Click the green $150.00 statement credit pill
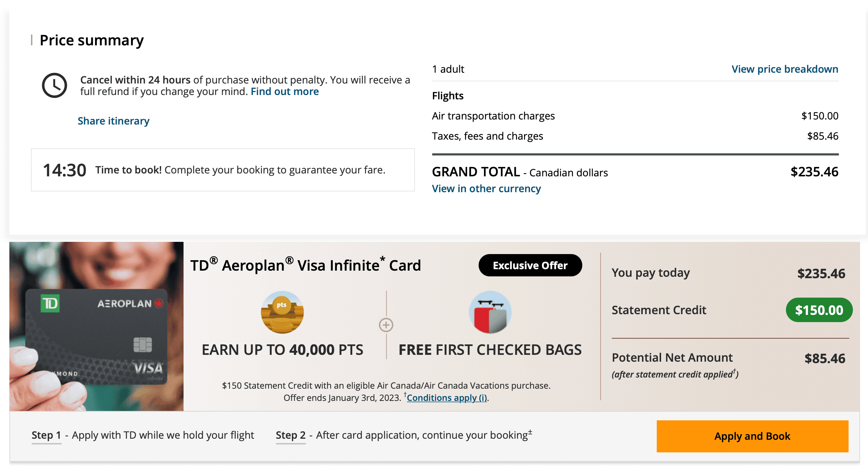 (x=819, y=310)
